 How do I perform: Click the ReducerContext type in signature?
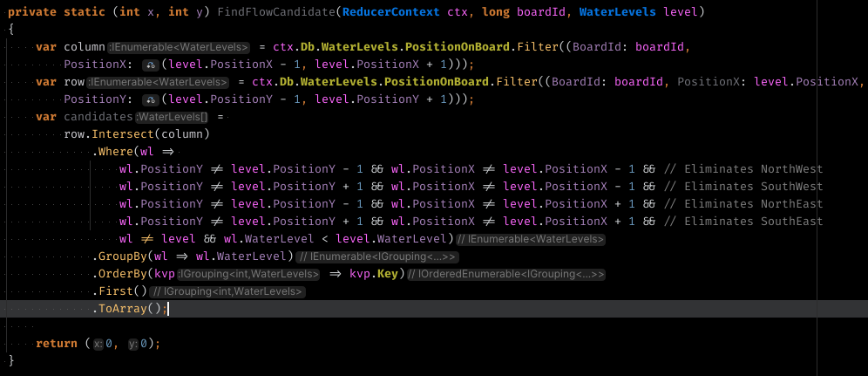[x=391, y=12]
